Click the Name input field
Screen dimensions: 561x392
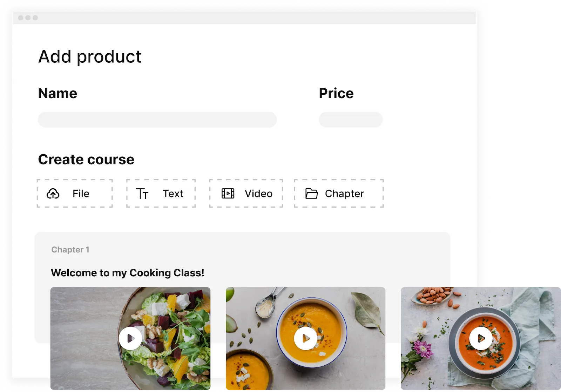(157, 120)
